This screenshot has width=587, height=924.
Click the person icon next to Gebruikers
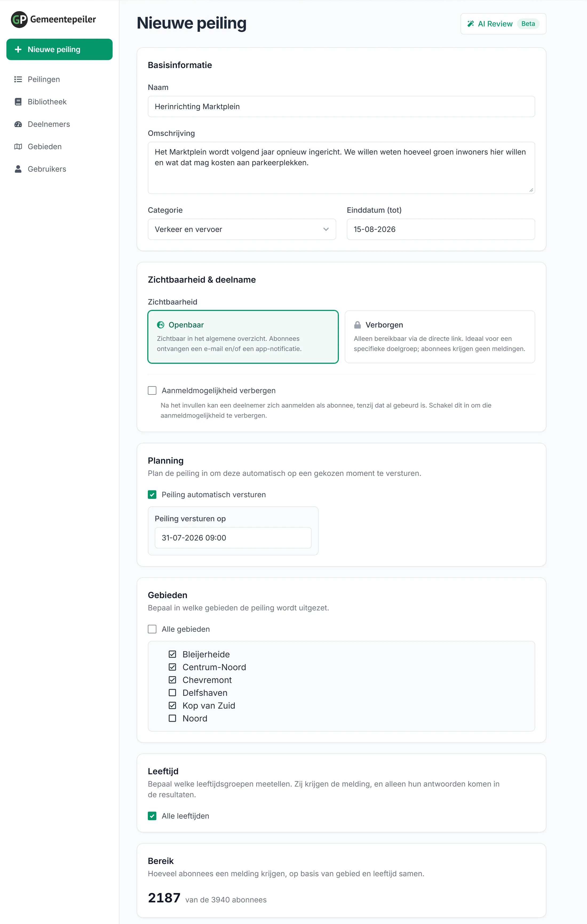[x=18, y=169]
